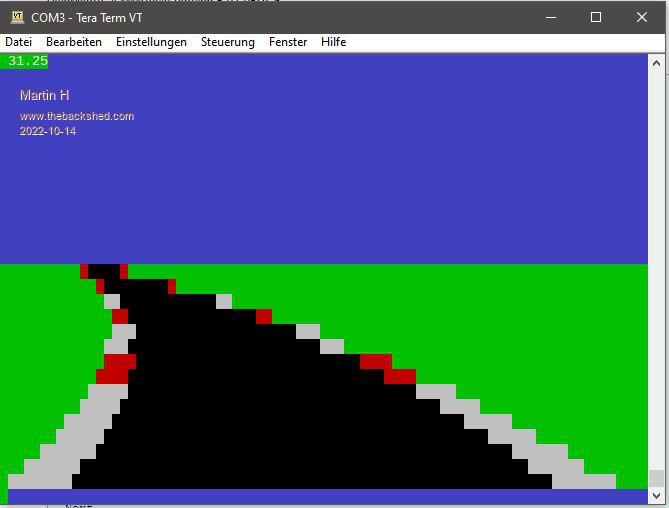The image size is (669, 508).
Task: Click the Tera Term icon in title bar
Action: (x=16, y=17)
